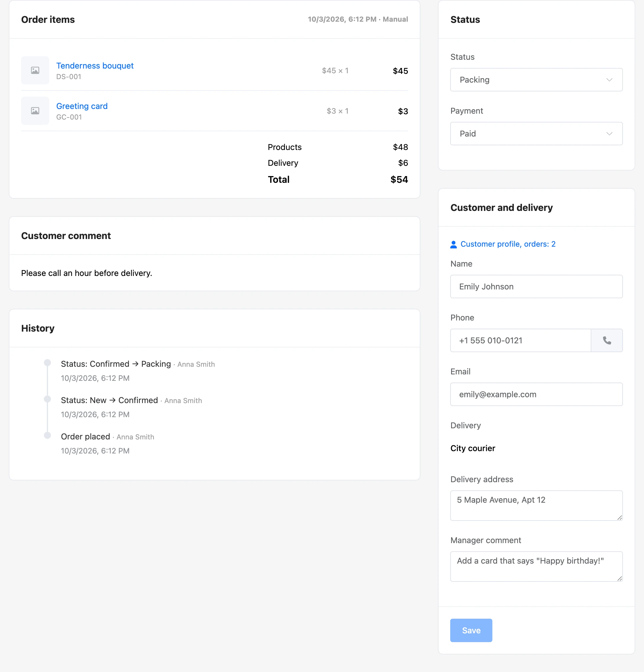Click resize handle of Delivery address textarea
The height and width of the screenshot is (672, 644).
[619, 517]
